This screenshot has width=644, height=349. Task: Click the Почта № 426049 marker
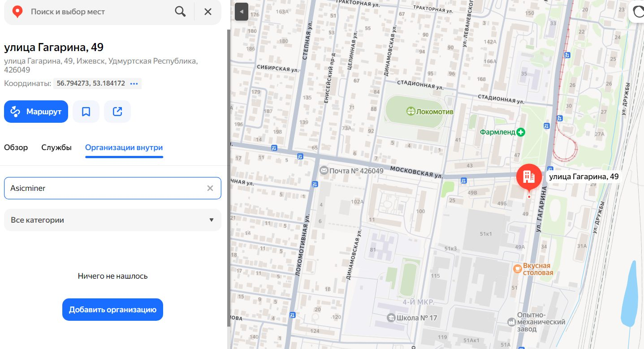pos(323,171)
